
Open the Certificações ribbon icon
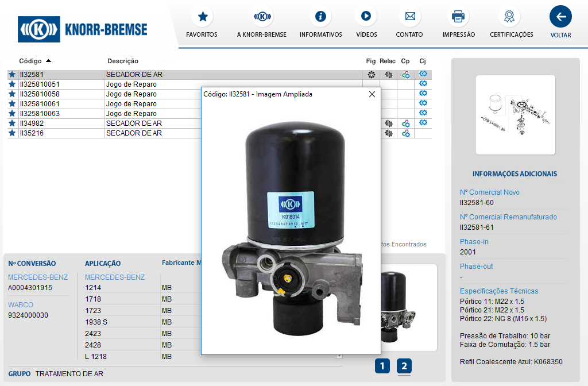point(509,17)
